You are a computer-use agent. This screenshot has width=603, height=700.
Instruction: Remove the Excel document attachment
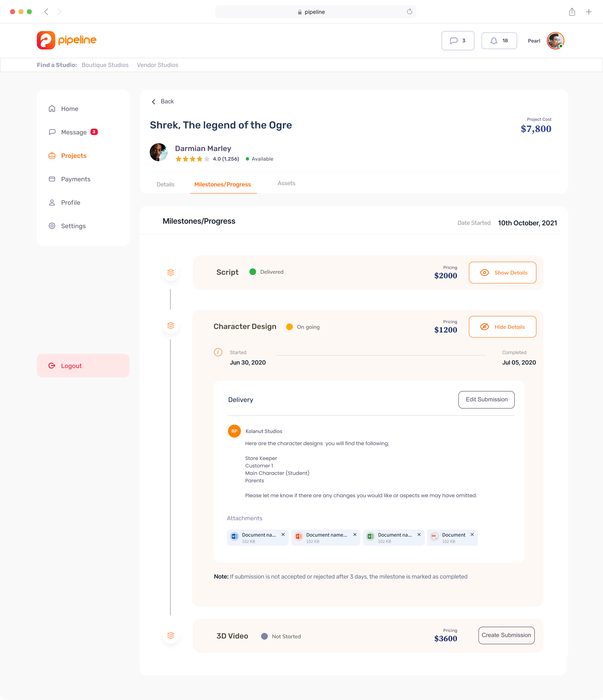(419, 534)
